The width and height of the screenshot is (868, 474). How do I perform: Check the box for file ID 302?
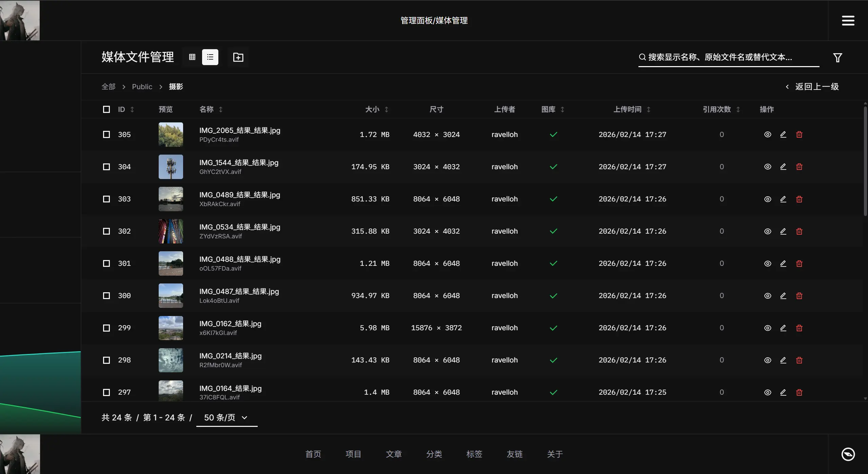[x=106, y=231]
